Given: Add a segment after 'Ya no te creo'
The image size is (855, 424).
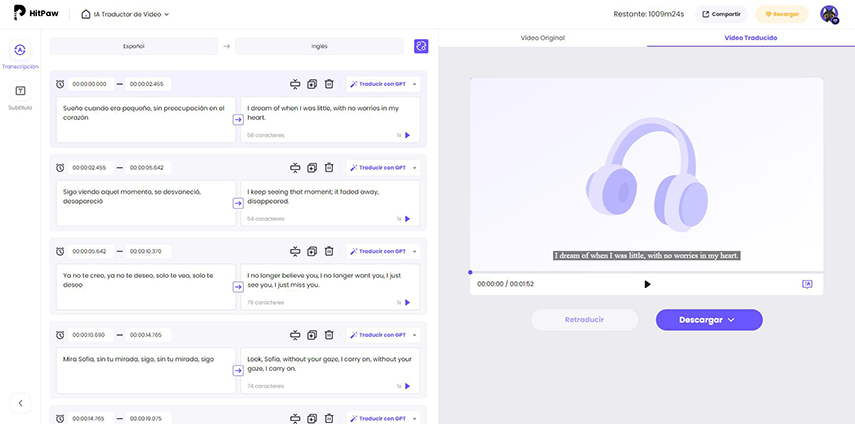Looking at the screenshot, I should tap(312, 251).
